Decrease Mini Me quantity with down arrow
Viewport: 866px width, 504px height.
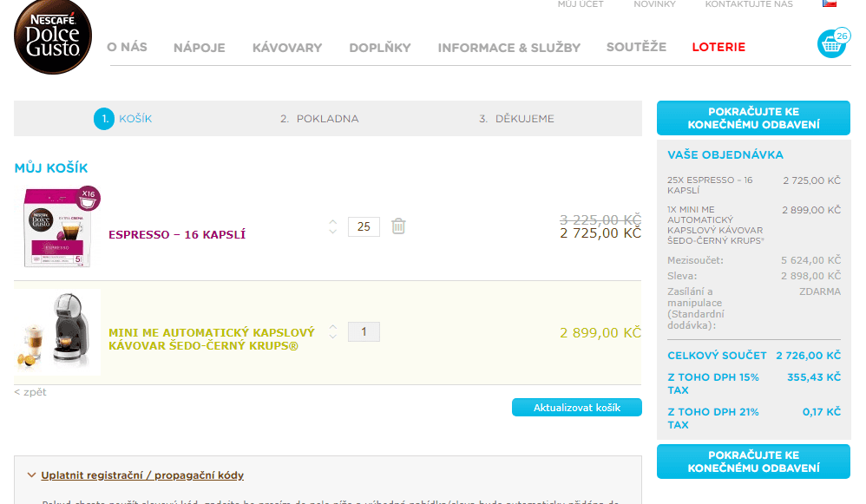tap(332, 337)
